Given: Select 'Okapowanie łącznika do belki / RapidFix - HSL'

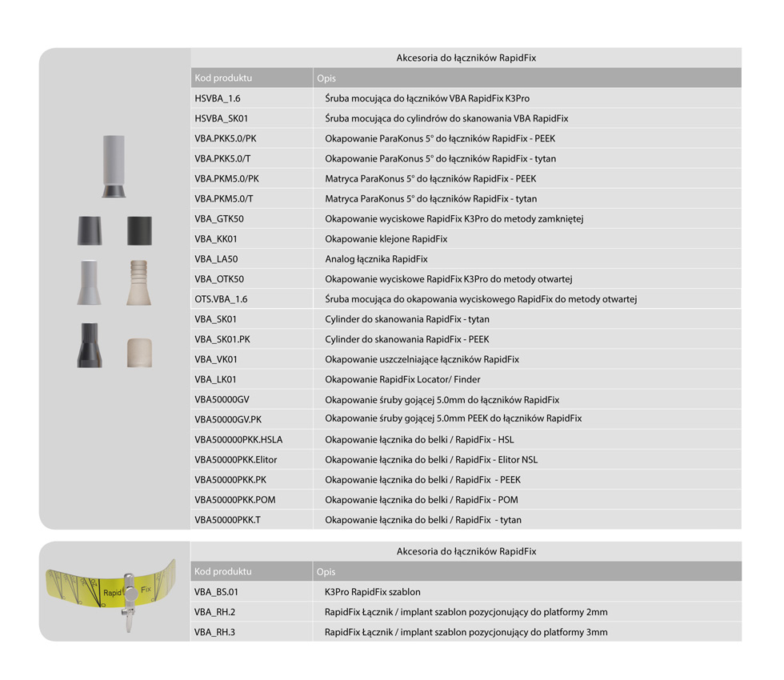Looking at the screenshot, I should 419,439.
